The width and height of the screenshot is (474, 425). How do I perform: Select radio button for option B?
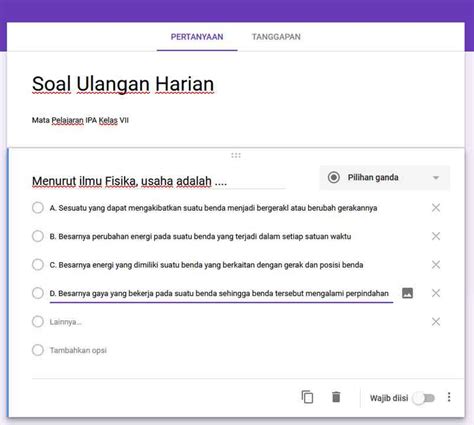pyautogui.click(x=38, y=236)
